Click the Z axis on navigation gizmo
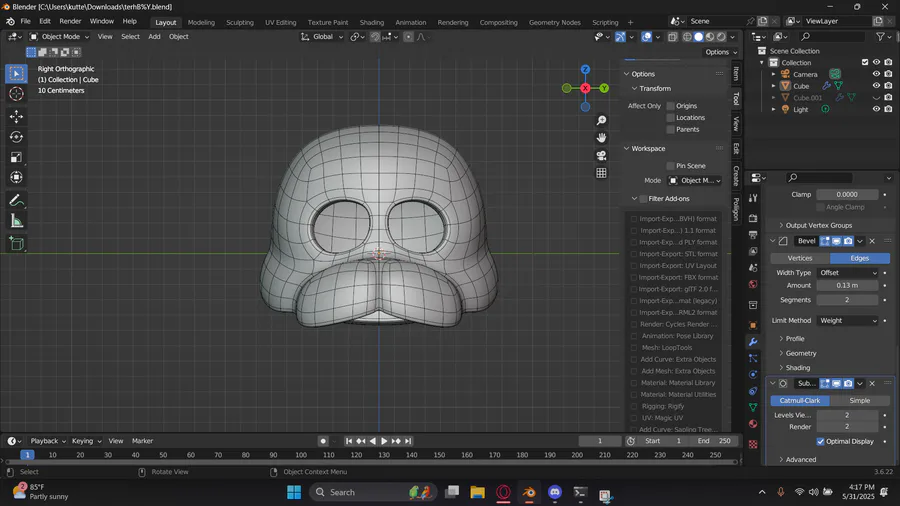This screenshot has width=900, height=506. 585,69
